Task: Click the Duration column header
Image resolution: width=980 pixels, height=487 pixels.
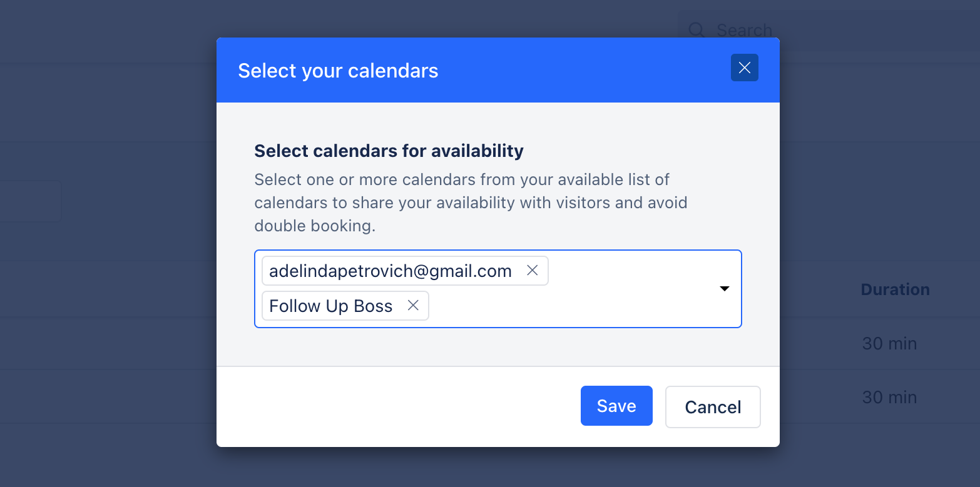Action: click(x=895, y=289)
